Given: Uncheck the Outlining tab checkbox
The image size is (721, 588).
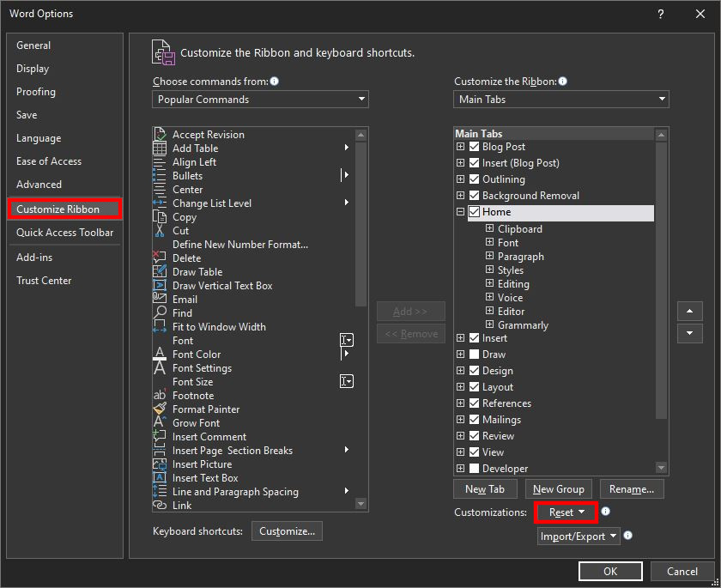Looking at the screenshot, I should click(474, 179).
